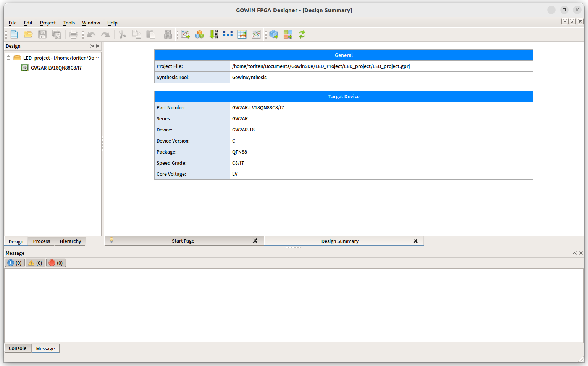Viewport: 588px width, 366px height.
Task: Click the green refresh arrows icon
Action: point(302,34)
